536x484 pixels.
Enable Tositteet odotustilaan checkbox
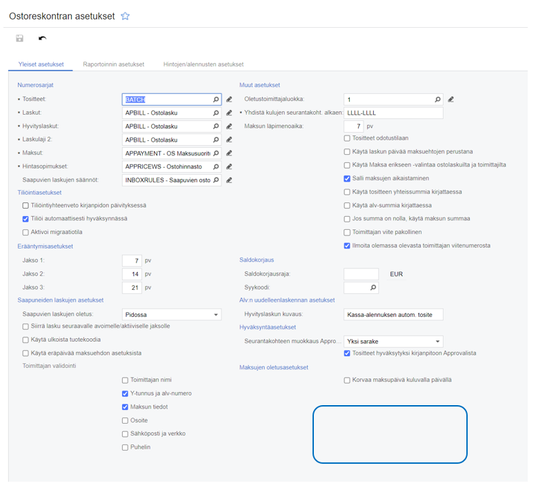pyautogui.click(x=347, y=138)
